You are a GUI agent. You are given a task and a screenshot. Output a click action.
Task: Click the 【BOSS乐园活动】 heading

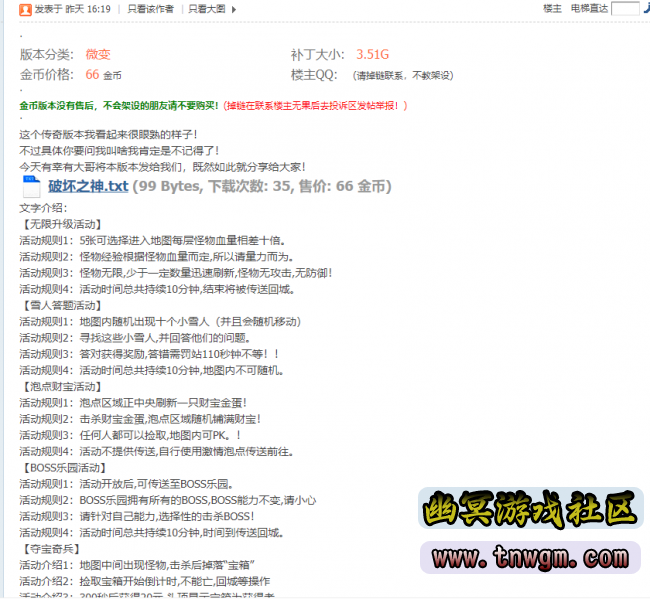coord(63,468)
